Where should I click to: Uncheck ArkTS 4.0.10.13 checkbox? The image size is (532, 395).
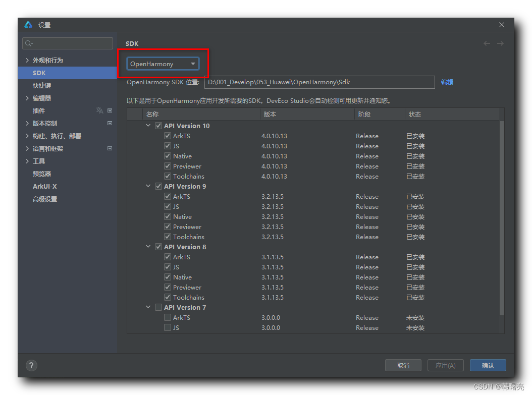(x=167, y=136)
